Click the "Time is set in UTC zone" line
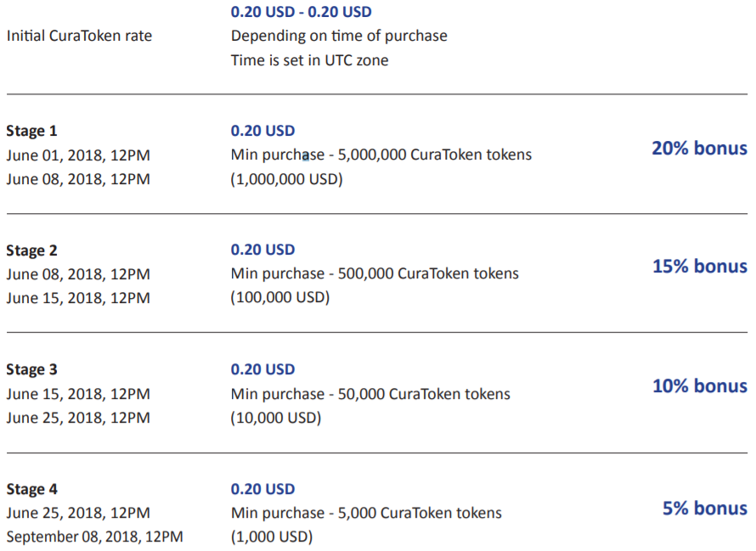Image resolution: width=756 pixels, height=551 pixels. (x=309, y=61)
